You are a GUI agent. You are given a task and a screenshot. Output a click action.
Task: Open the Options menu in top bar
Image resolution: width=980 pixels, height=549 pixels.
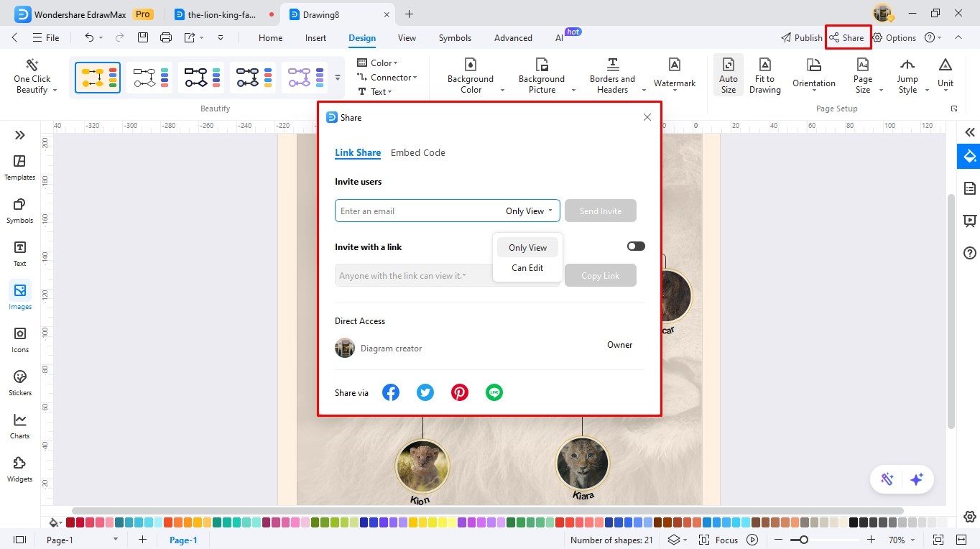coord(895,37)
